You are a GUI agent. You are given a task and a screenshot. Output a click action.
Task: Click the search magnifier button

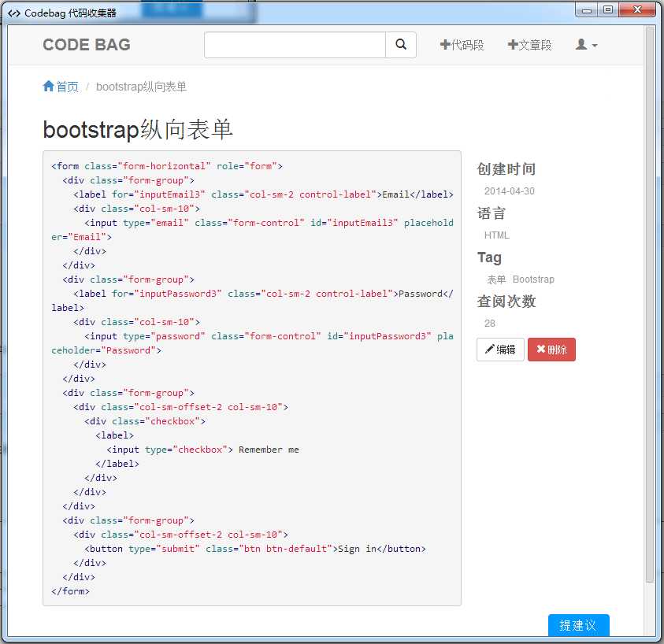[401, 44]
